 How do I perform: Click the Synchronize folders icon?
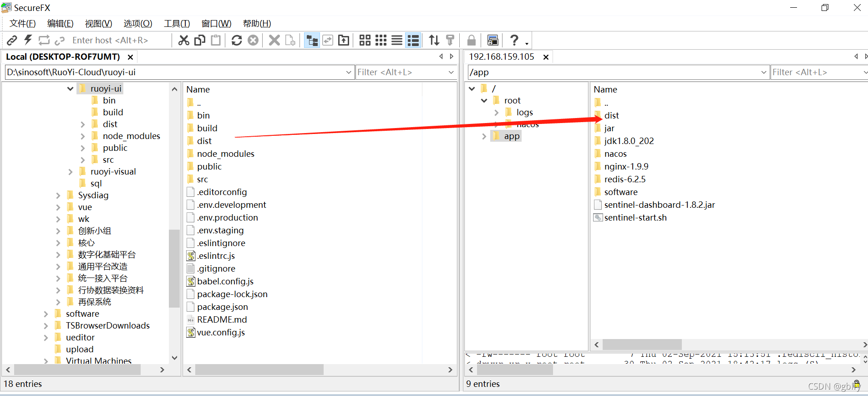[328, 40]
